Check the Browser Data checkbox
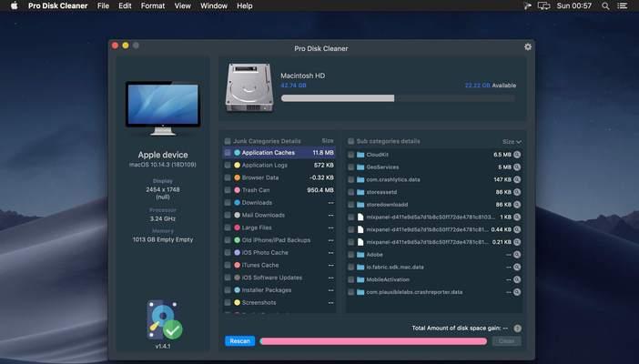 [x=228, y=177]
